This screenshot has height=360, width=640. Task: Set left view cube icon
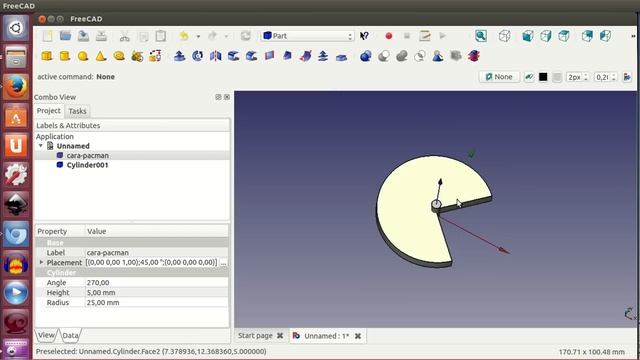point(605,36)
